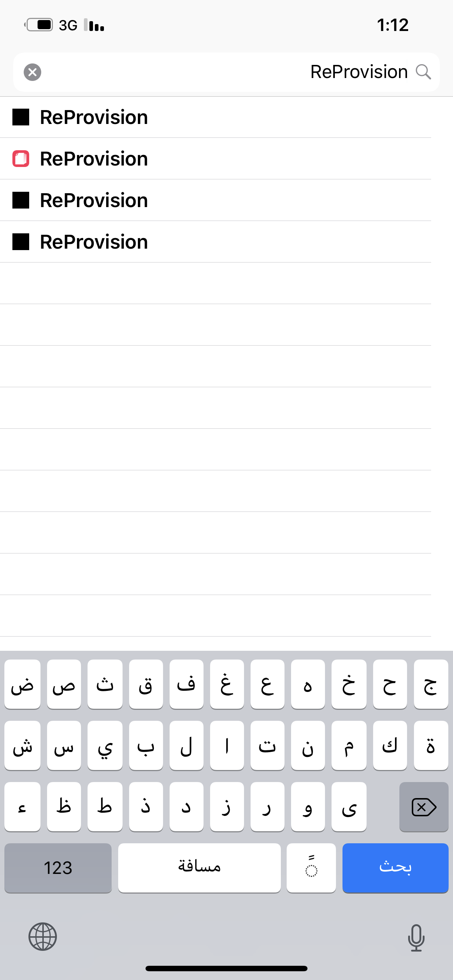Focus the ReProvision search input field
Viewport: 453px width, 980px height.
point(226,72)
